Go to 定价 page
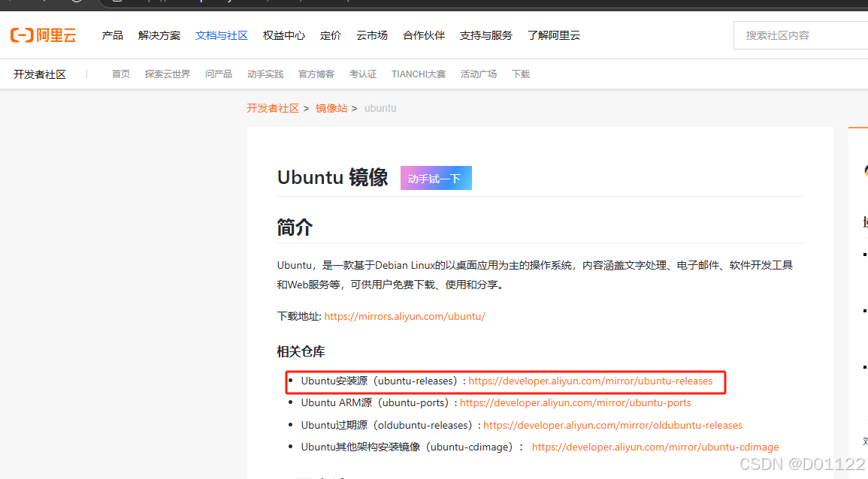 point(331,35)
